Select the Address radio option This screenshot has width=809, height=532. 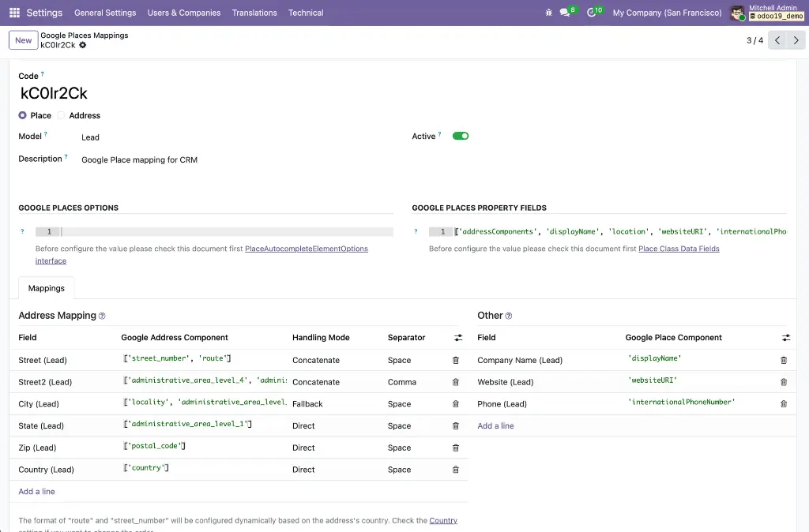(61, 115)
